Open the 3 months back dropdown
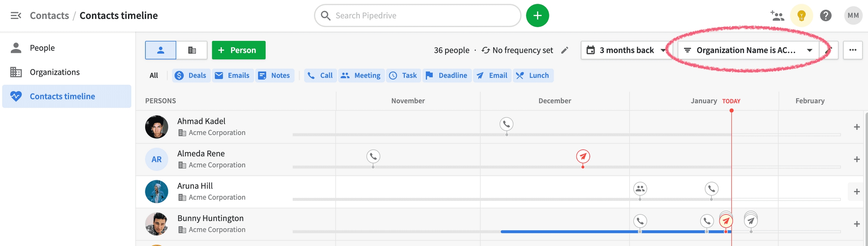The width and height of the screenshot is (868, 246). (x=626, y=50)
